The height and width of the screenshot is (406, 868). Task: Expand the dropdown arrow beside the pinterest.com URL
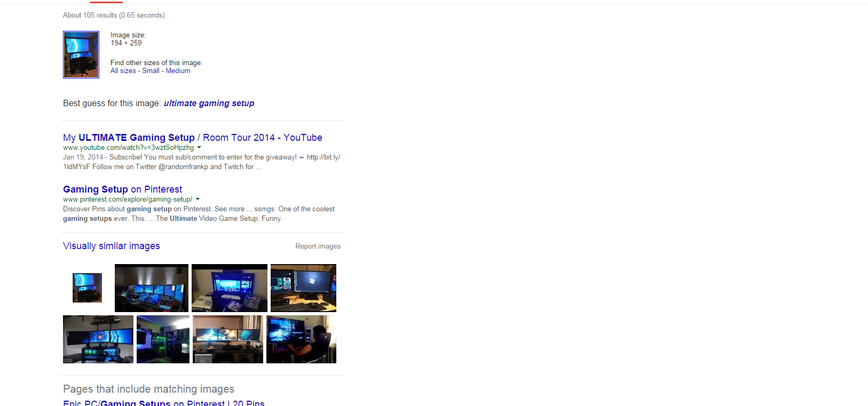point(198,199)
